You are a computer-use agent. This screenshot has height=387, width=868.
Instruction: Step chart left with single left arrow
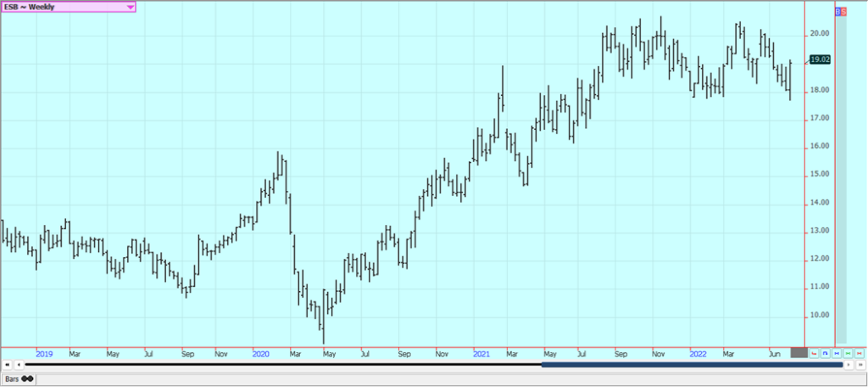point(19,364)
